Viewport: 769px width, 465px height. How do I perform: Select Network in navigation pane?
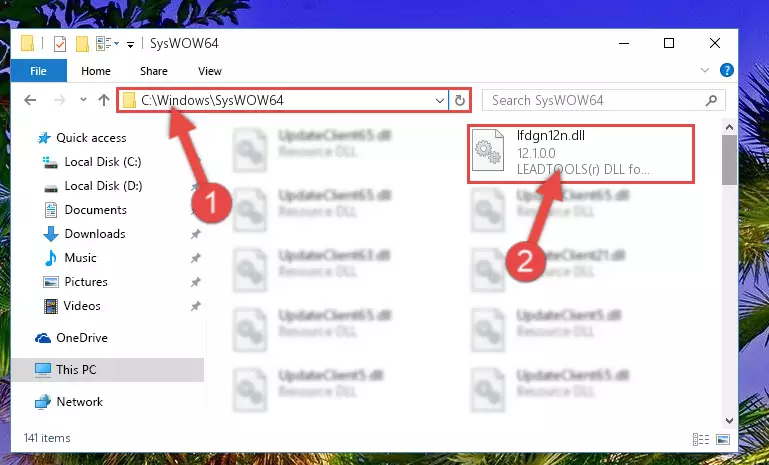(79, 402)
